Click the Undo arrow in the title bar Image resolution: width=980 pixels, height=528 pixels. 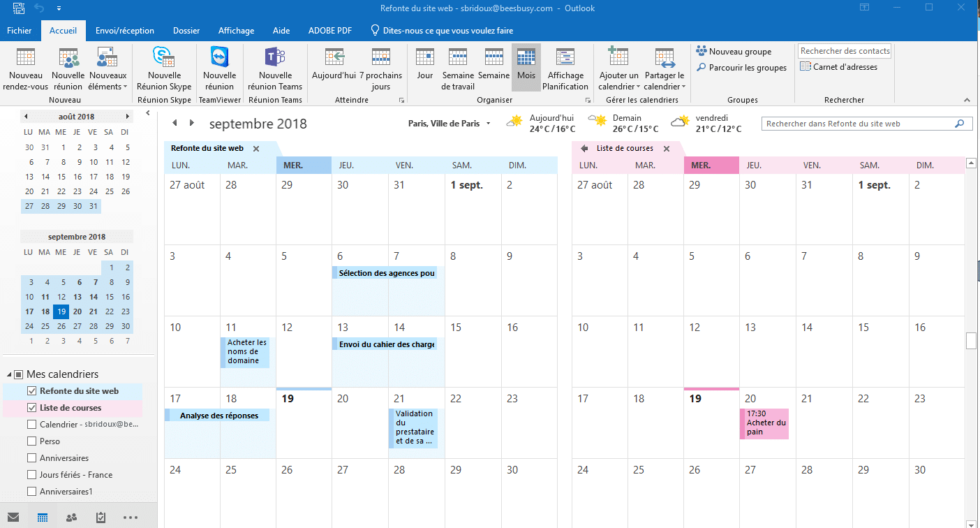click(x=39, y=8)
